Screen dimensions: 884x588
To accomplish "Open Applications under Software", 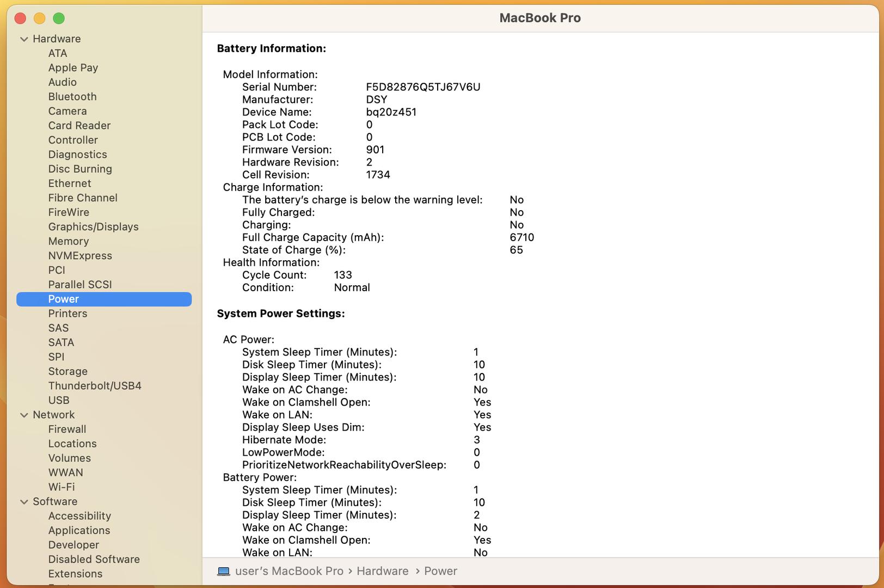I will click(79, 530).
